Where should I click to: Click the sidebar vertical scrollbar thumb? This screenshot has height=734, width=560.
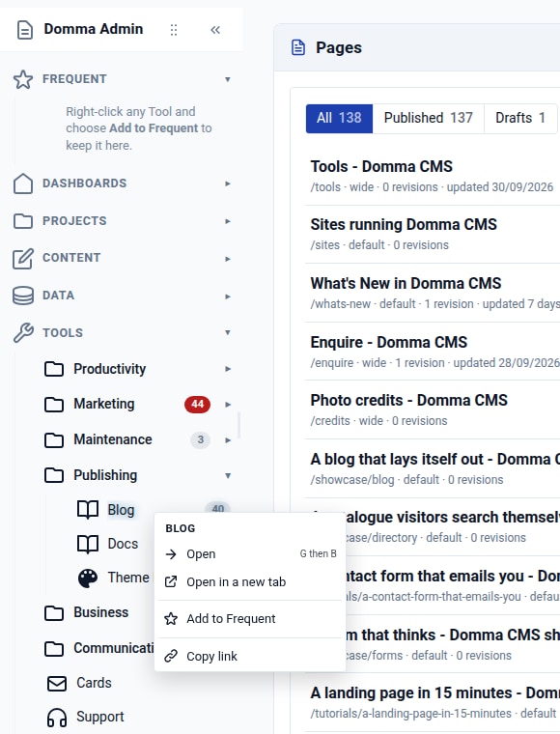pyautogui.click(x=239, y=425)
